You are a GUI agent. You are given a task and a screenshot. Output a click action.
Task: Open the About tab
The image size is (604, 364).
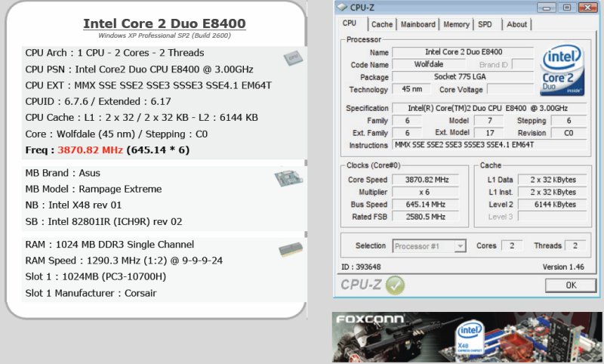[516, 24]
